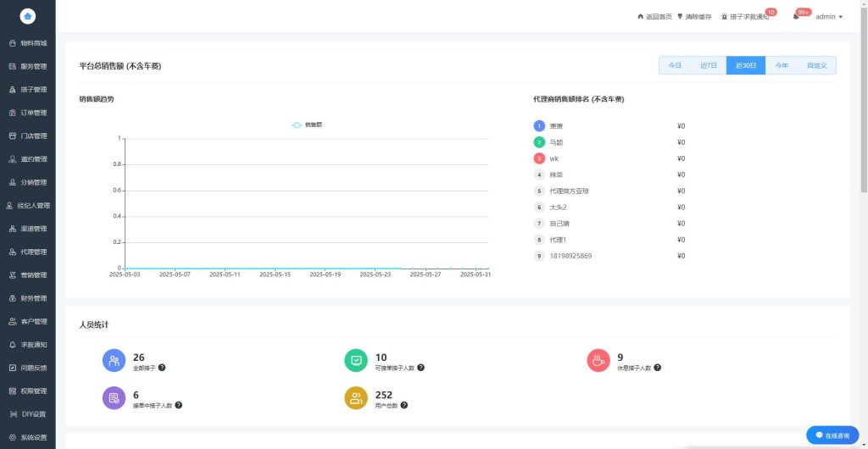Click the help icon beside 全部搭子
This screenshot has height=449, width=868.
click(162, 367)
